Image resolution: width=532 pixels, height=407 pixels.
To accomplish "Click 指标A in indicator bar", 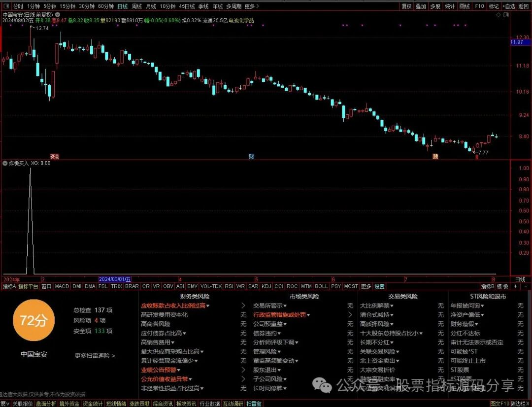I will pos(9,286).
